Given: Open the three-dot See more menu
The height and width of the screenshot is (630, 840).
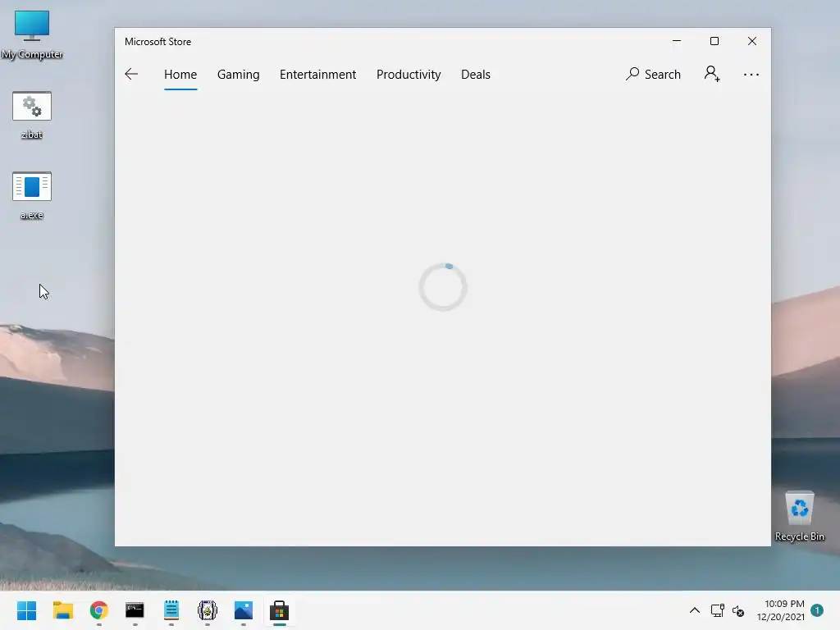Looking at the screenshot, I should click(751, 75).
